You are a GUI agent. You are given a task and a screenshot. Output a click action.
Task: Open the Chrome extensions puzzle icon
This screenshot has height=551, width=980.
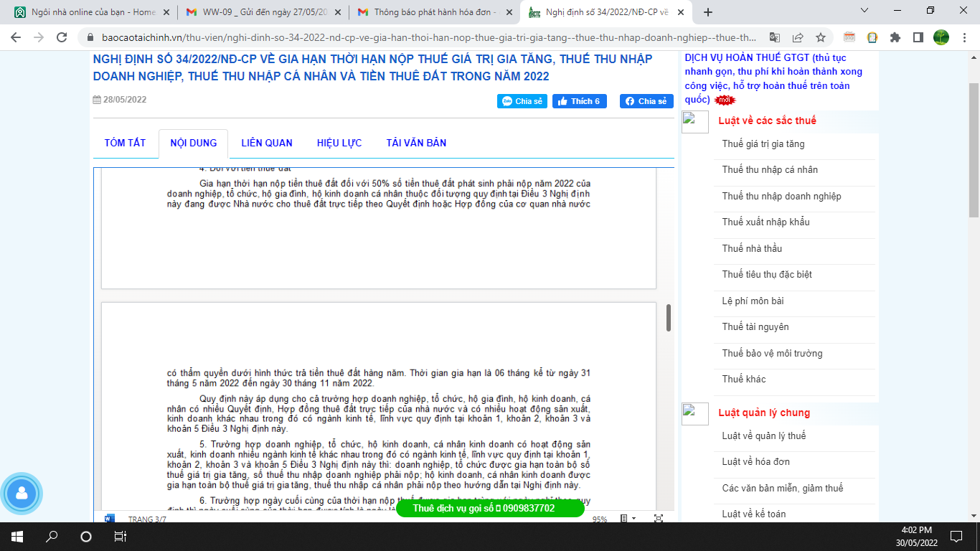[895, 37]
